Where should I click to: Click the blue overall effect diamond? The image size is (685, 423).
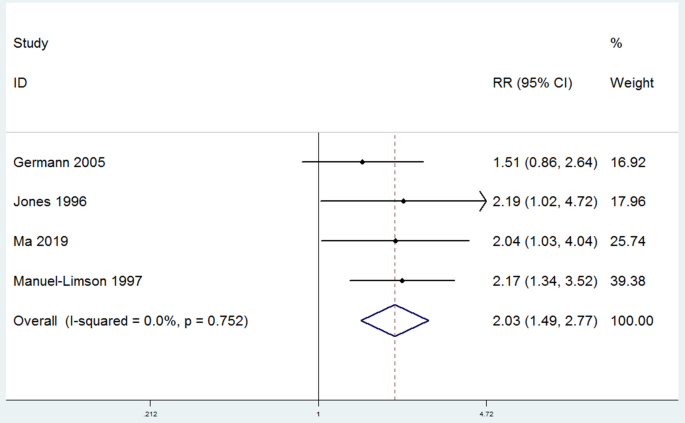pyautogui.click(x=394, y=320)
